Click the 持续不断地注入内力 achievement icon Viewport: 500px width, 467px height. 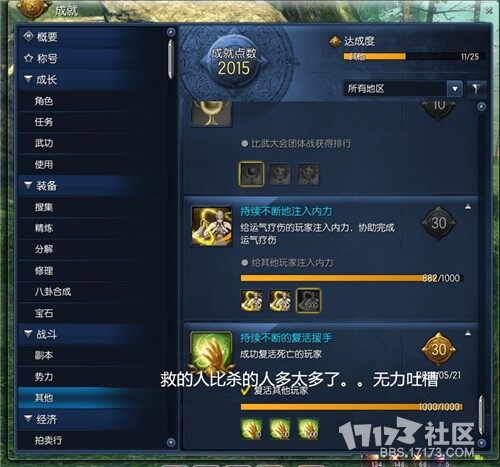point(212,226)
